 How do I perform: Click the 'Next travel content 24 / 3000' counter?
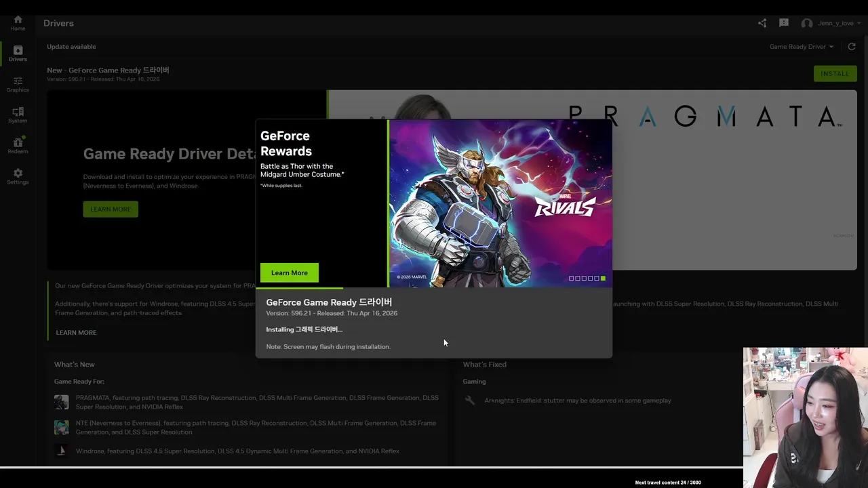(668, 483)
